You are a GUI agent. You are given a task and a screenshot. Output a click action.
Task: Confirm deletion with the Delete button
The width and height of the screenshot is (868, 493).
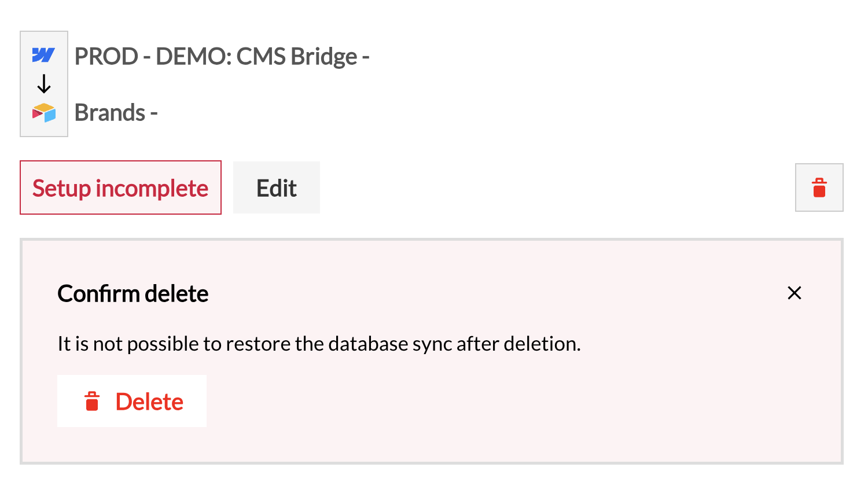(132, 401)
